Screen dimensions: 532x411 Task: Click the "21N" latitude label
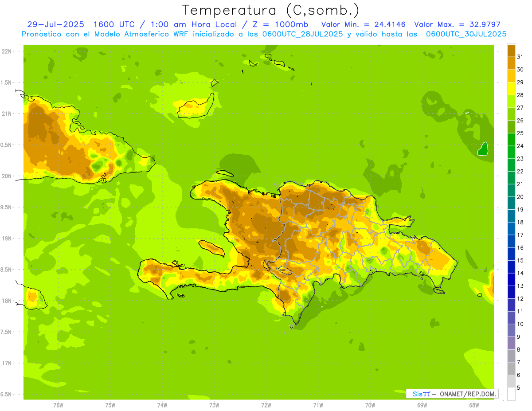pos(7,114)
